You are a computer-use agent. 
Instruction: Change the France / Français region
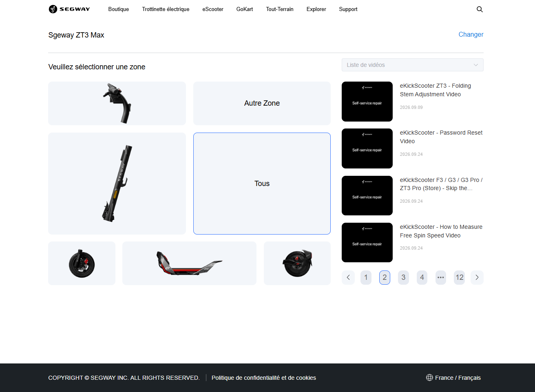[x=458, y=378]
